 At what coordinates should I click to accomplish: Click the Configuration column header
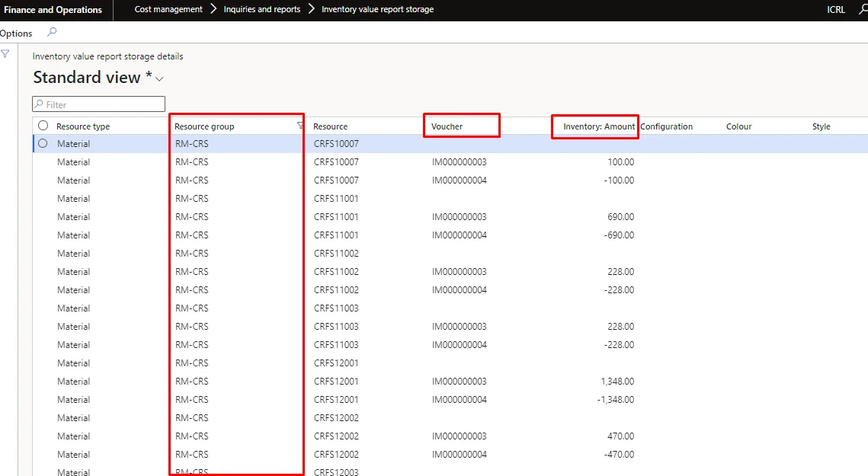point(667,126)
